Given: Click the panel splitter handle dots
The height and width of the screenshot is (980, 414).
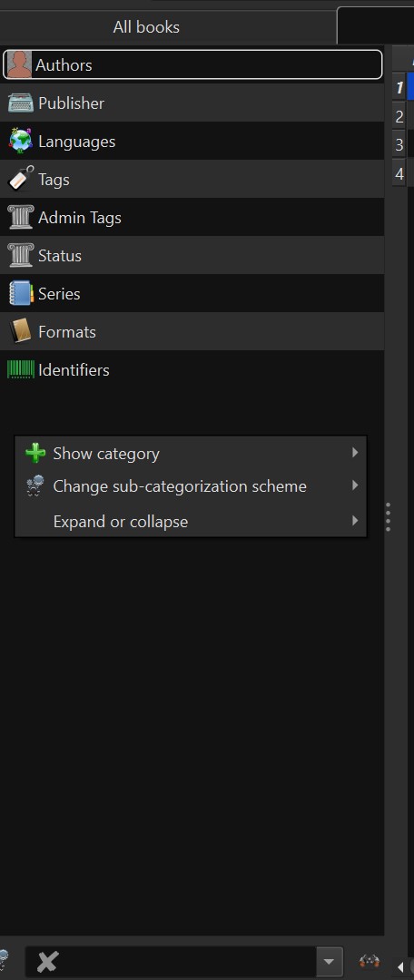Looking at the screenshot, I should (389, 516).
